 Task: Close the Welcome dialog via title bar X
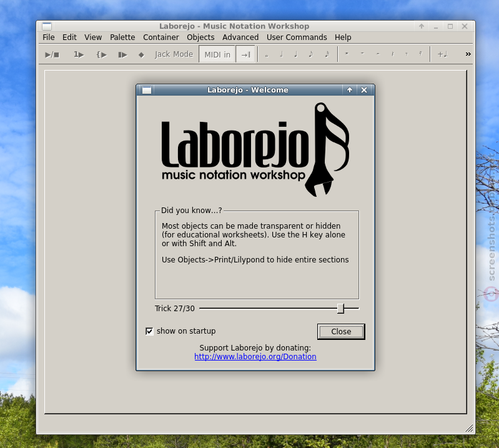point(364,90)
